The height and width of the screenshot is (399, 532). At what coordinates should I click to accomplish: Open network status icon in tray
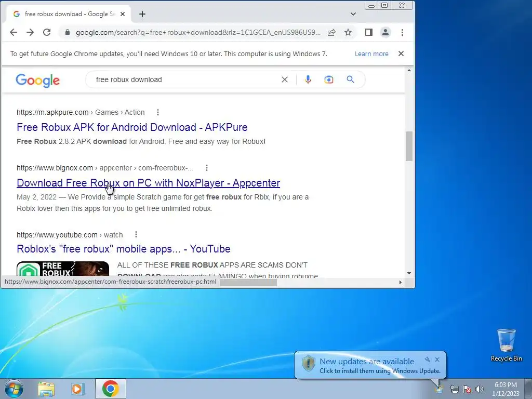click(454, 389)
